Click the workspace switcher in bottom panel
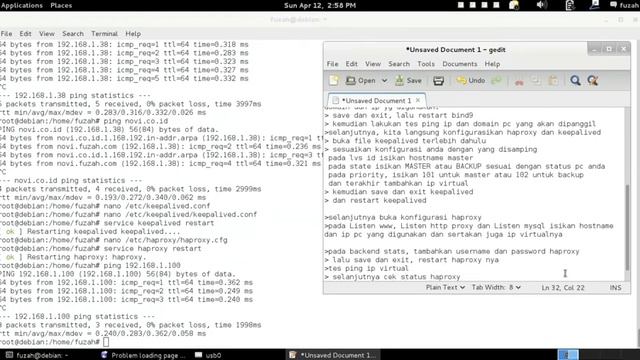Screen dimensions: 640x360 pyautogui.click(x=568, y=355)
